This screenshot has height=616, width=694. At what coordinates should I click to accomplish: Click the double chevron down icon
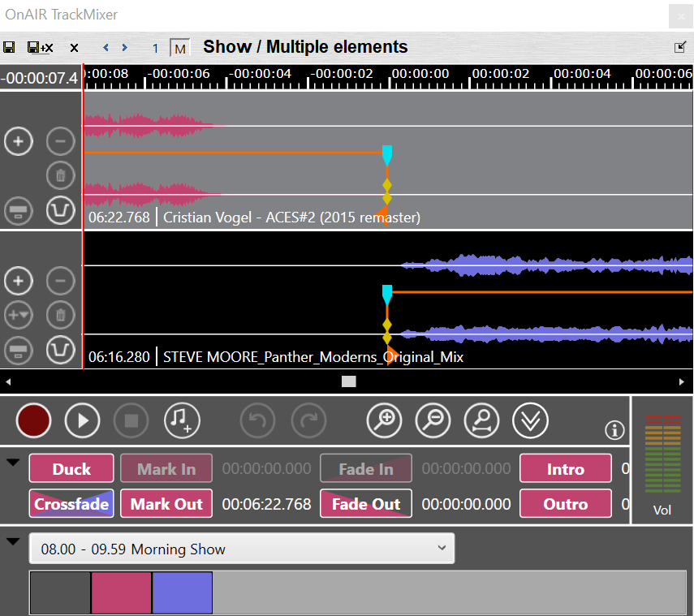click(x=530, y=420)
